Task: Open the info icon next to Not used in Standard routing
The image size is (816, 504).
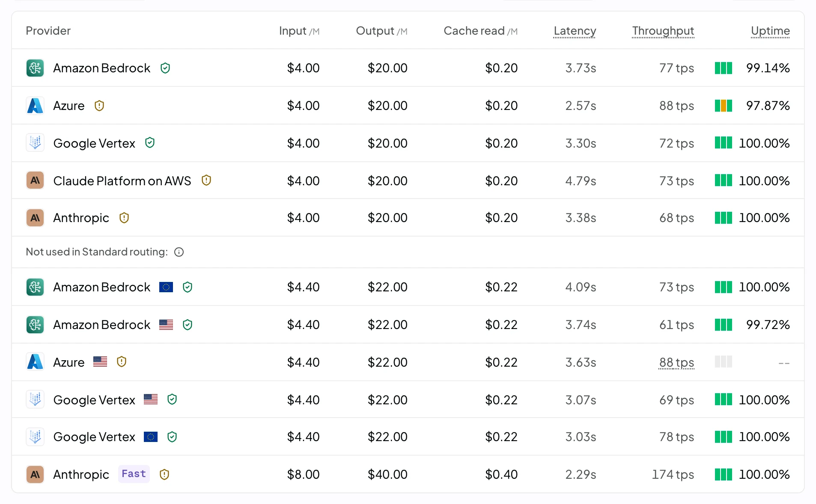Action: [x=179, y=252]
